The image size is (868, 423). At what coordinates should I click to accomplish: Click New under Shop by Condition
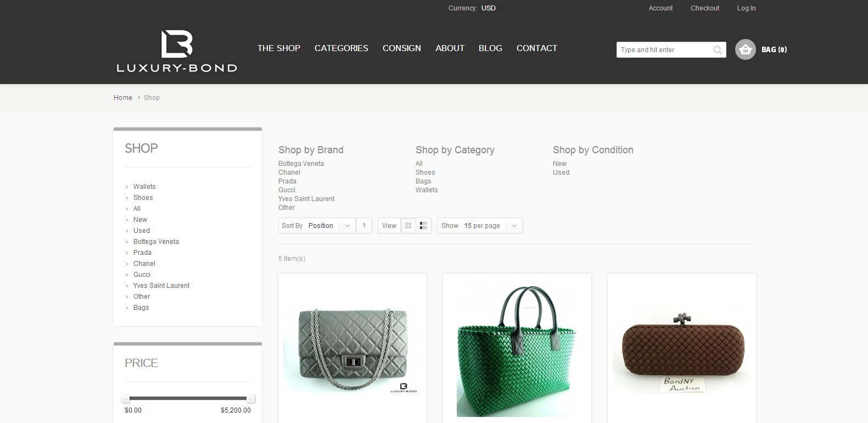(x=559, y=164)
